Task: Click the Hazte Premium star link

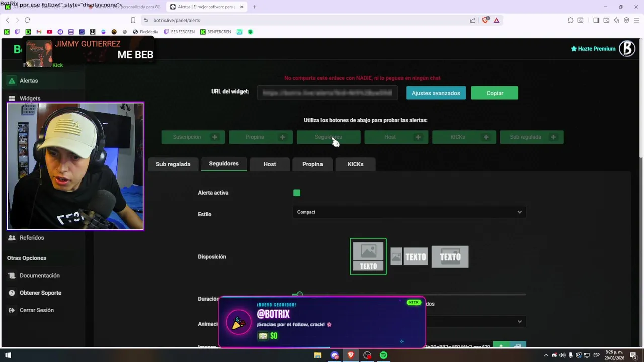Action: (593, 49)
